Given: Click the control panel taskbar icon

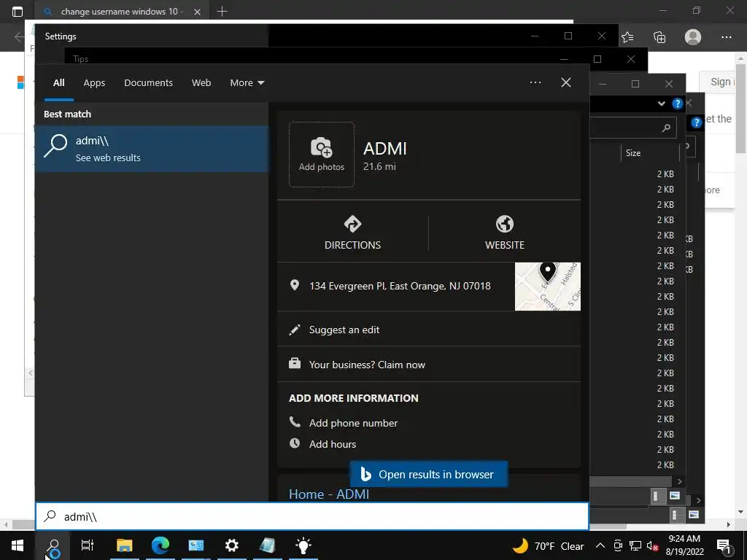Looking at the screenshot, I should tap(196, 545).
